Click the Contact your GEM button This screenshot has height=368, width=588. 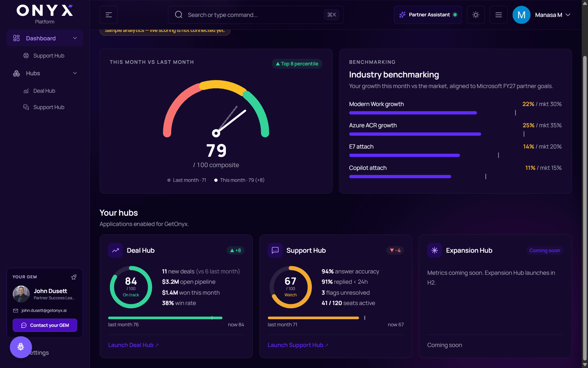point(45,325)
